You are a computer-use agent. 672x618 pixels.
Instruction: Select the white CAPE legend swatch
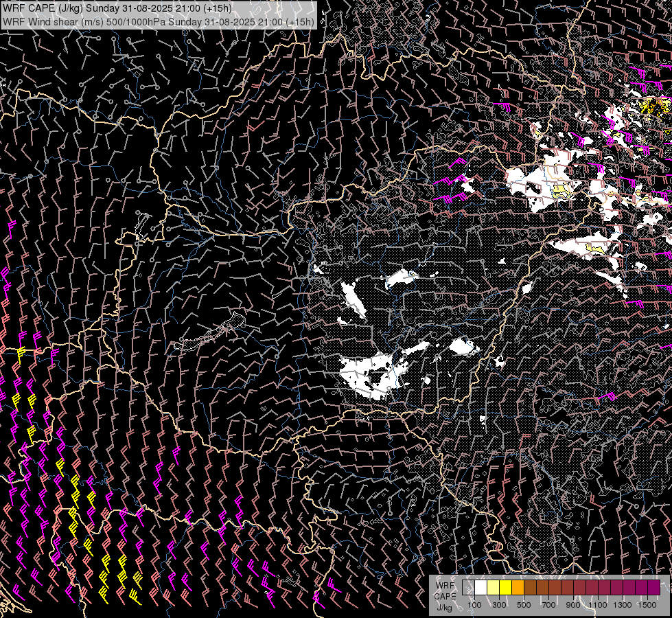pyautogui.click(x=481, y=588)
